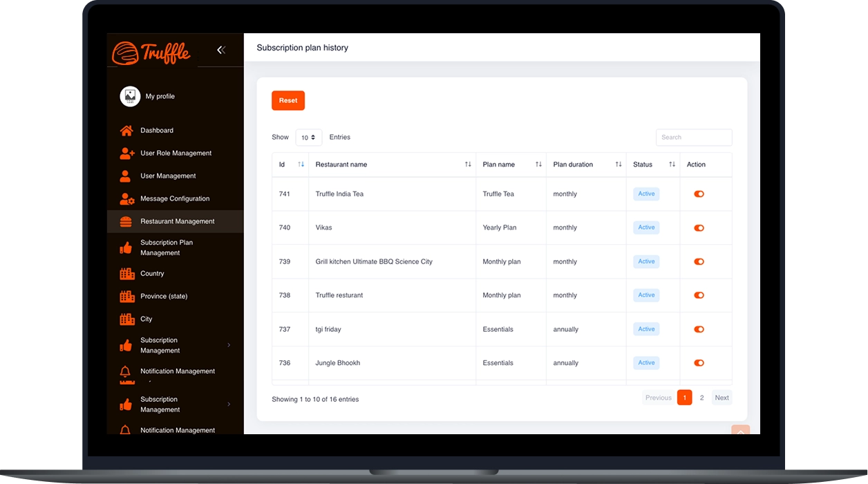Click Active badge in row 738
Screen dimensions: 868x484
click(x=646, y=295)
